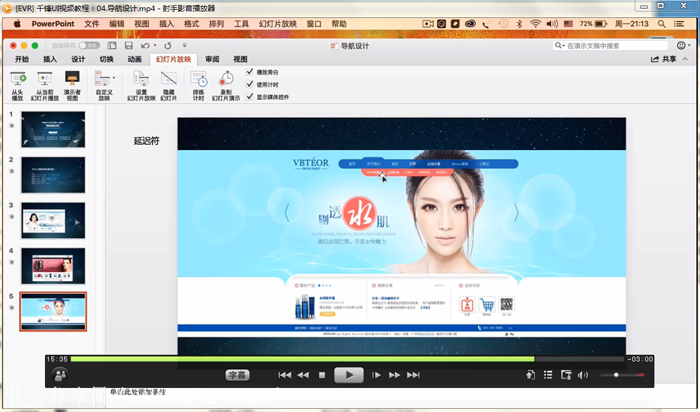Click 排练计时 (Rehearse Timings) icon
The height and width of the screenshot is (412, 700).
click(199, 79)
